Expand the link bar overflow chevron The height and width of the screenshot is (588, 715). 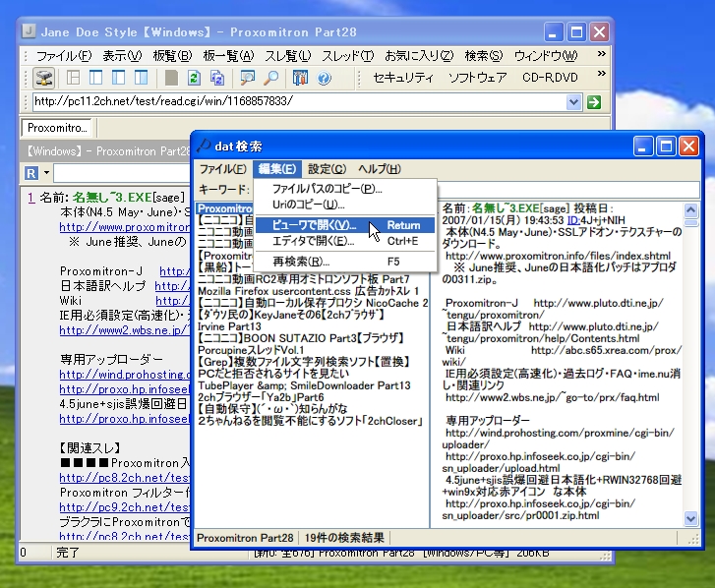pos(602,74)
